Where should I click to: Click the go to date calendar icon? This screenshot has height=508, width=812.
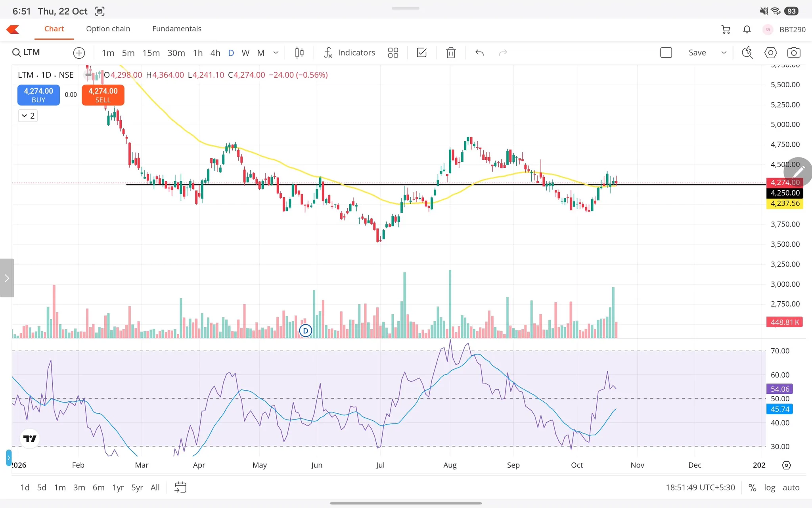180,487
